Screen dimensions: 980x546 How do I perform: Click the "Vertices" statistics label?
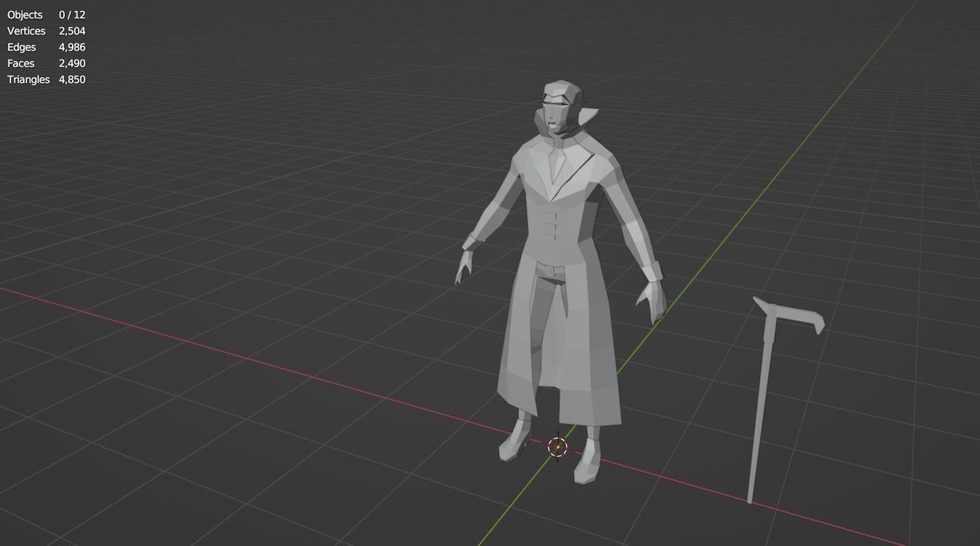click(x=26, y=31)
